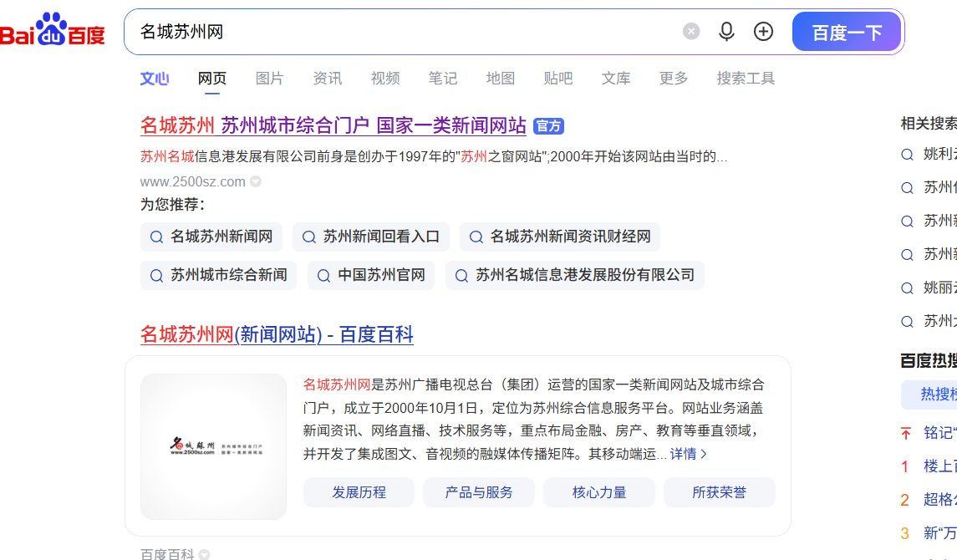Click the 苏州名城信息港发展有限公司 result description
The width and height of the screenshot is (957, 560).
(434, 157)
